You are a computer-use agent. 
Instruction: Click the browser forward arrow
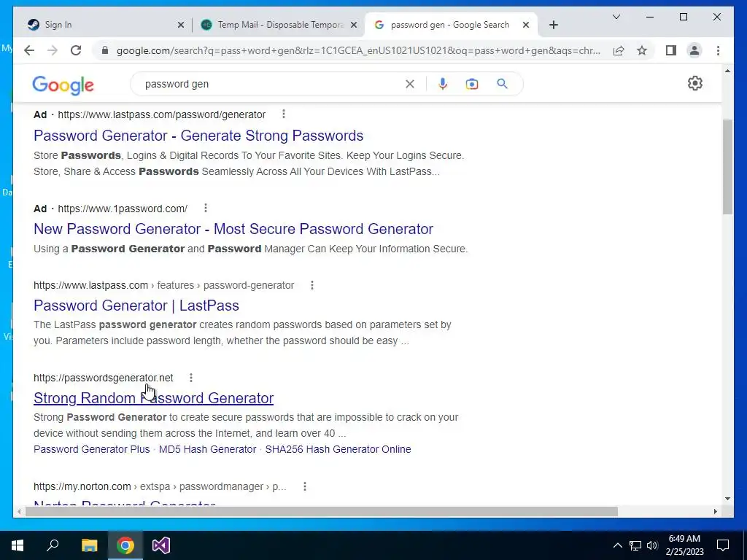point(53,50)
